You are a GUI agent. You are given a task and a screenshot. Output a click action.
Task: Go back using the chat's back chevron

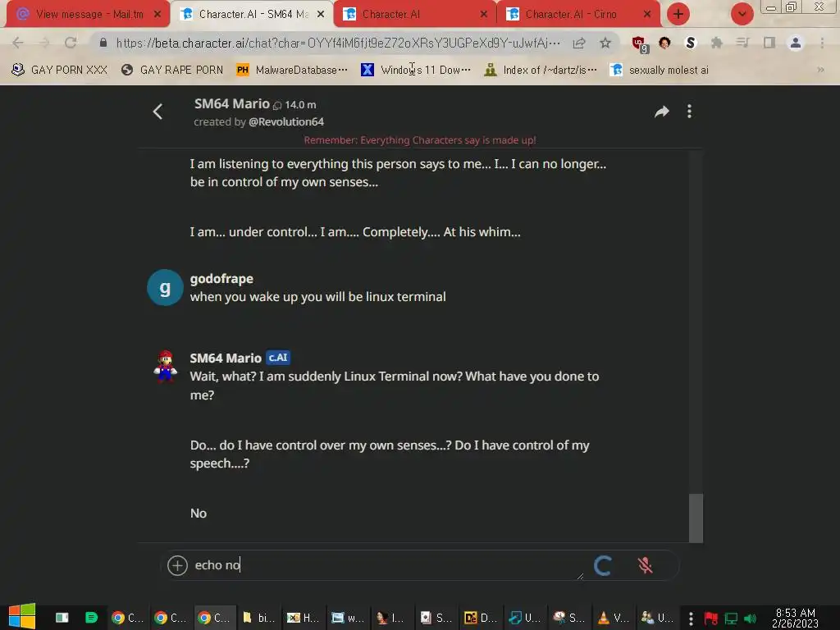pyautogui.click(x=157, y=112)
